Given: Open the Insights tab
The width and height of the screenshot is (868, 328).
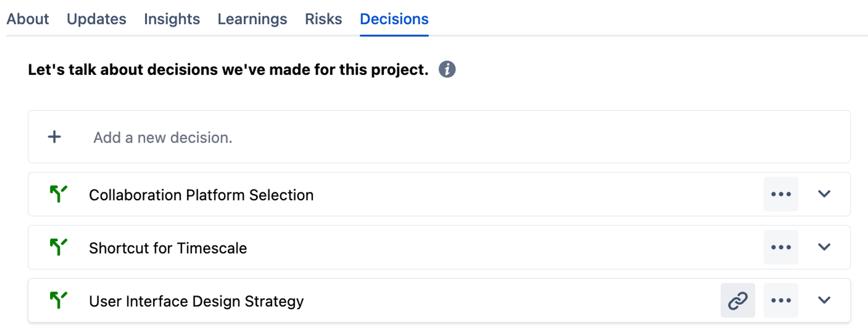Looking at the screenshot, I should click(x=172, y=19).
